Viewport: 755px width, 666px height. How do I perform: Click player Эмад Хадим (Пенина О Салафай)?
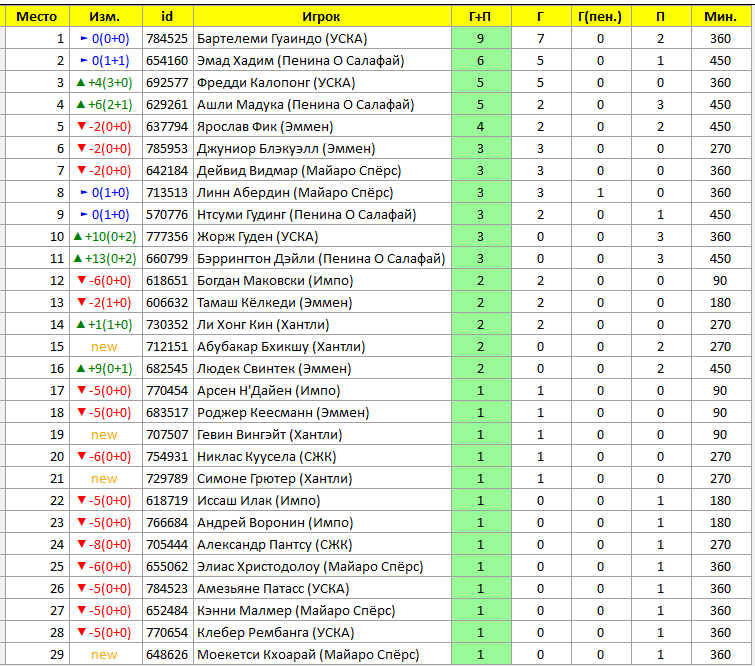pyautogui.click(x=300, y=61)
